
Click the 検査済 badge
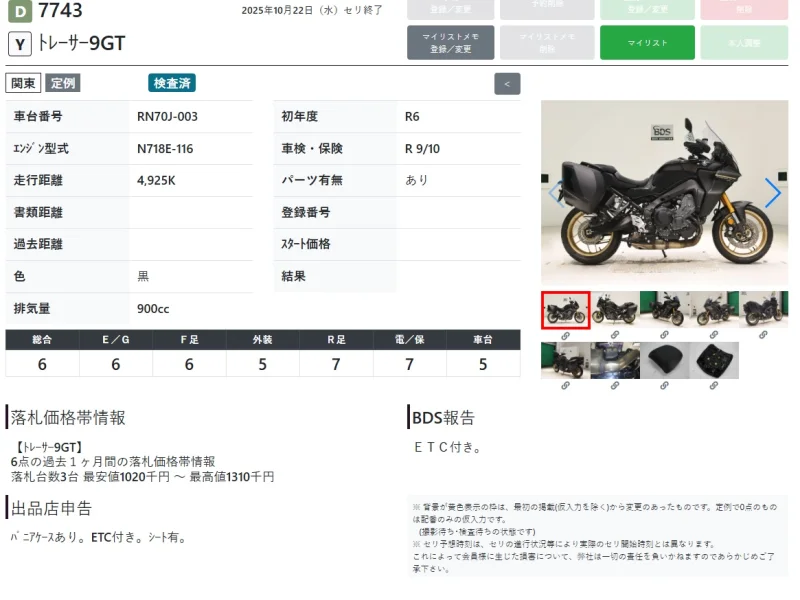(172, 83)
